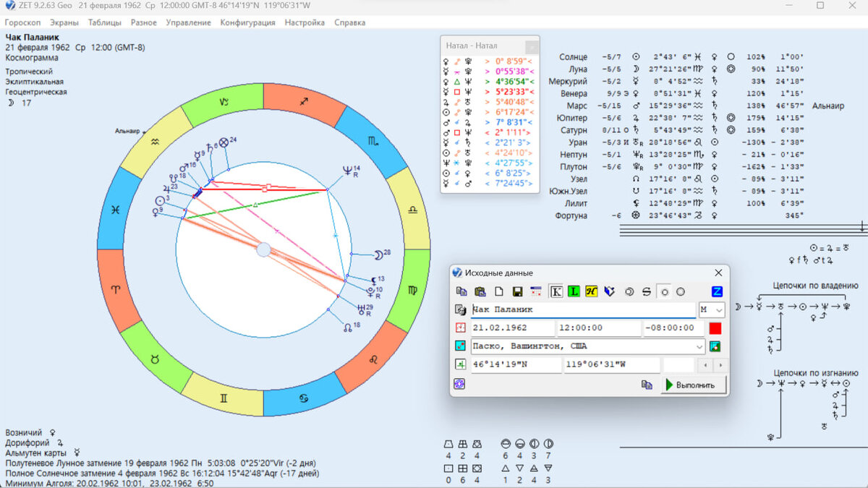Image resolution: width=868 pixels, height=488 pixels.
Task: Click the name card icon beside Чак Паланик
Action: click(460, 309)
